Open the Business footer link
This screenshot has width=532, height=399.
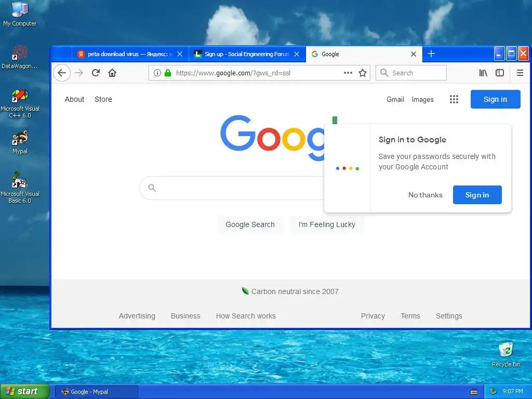(185, 316)
